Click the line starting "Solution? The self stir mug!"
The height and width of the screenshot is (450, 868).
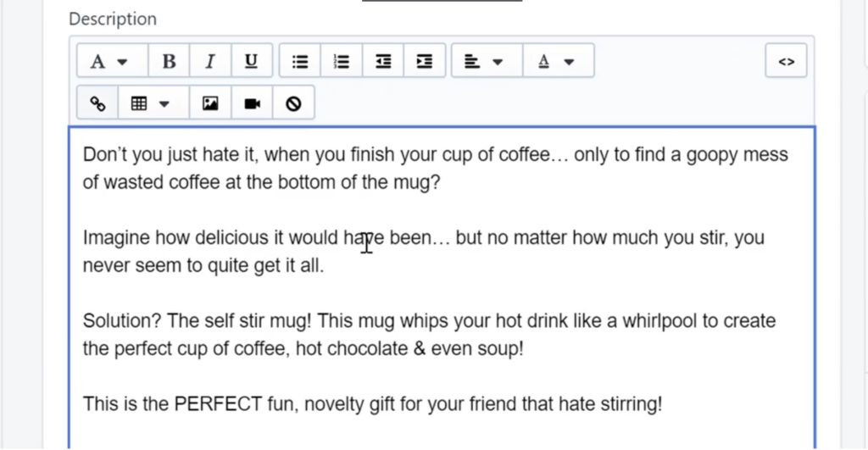click(x=429, y=321)
